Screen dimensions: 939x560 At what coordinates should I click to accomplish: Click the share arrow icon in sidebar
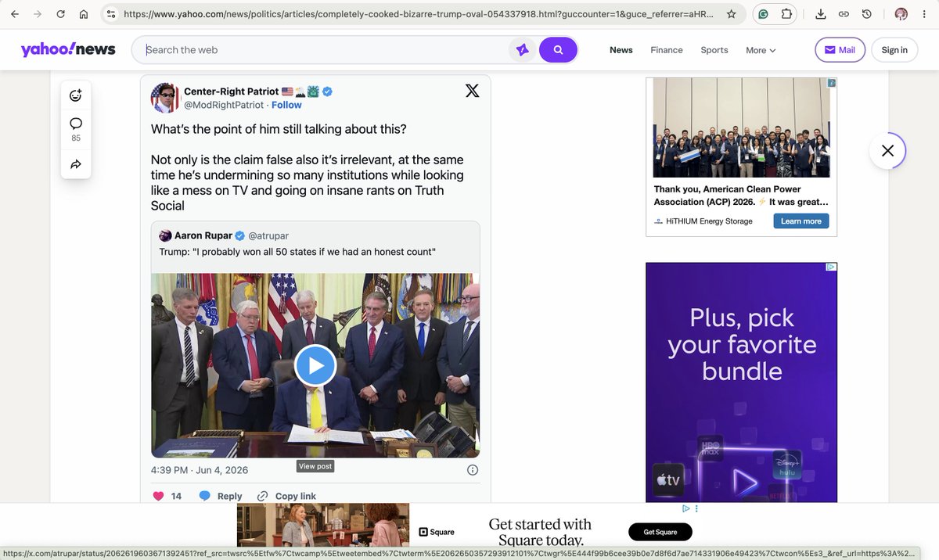point(76,164)
